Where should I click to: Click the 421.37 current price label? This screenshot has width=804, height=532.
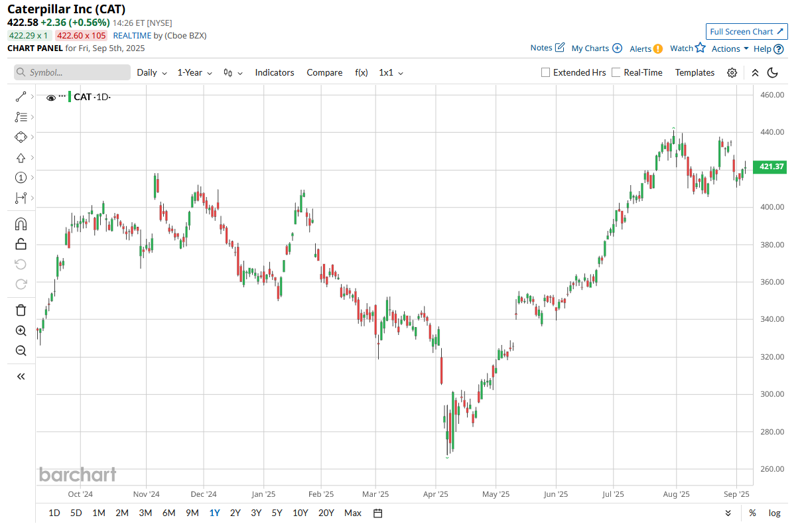click(x=770, y=166)
